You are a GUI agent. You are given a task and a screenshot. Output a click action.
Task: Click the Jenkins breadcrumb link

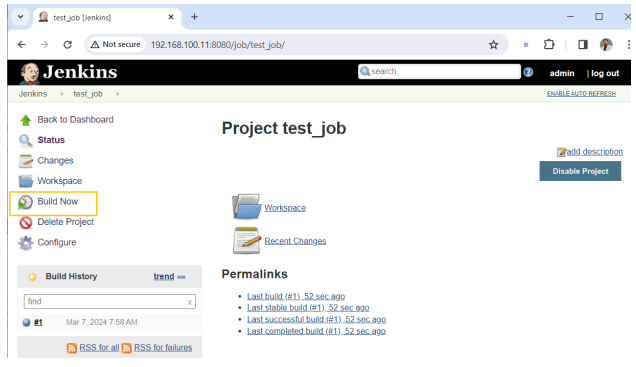(x=33, y=94)
